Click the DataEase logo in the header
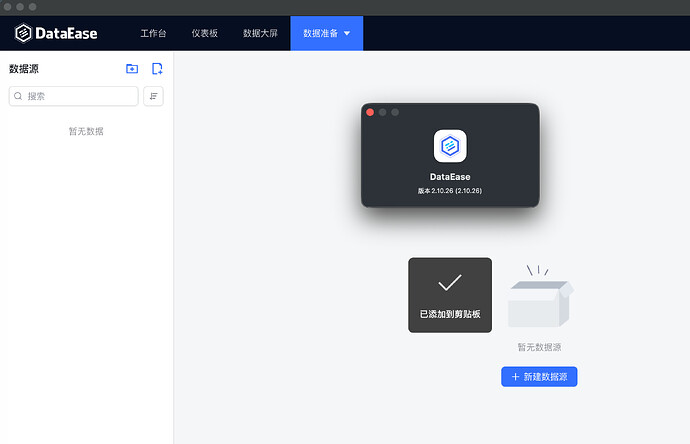The height and width of the screenshot is (444, 690). click(x=56, y=33)
